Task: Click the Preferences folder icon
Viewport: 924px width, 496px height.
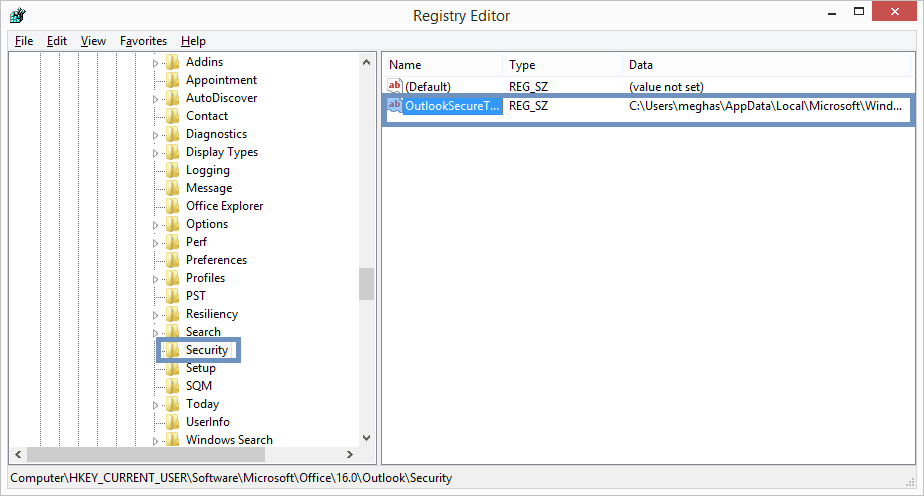Action: pos(173,260)
